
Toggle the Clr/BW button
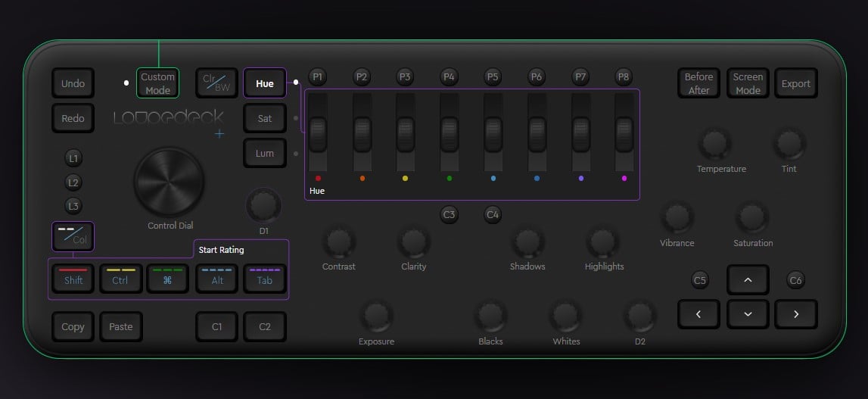[216, 83]
